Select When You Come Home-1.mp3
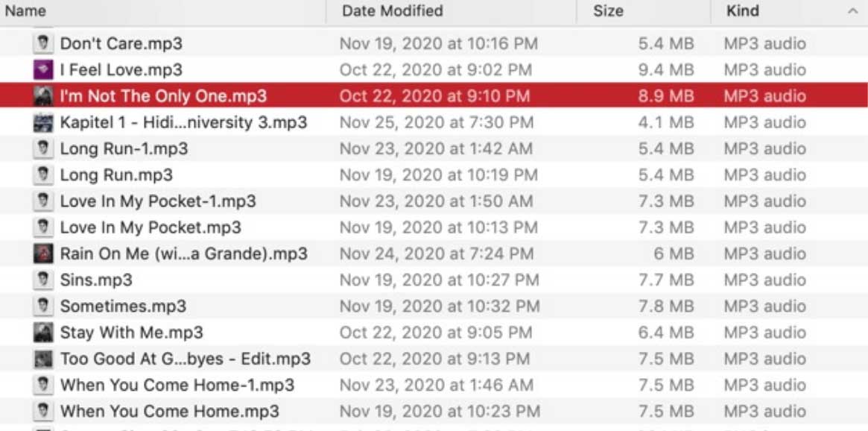This screenshot has width=868, height=431. coord(177,386)
